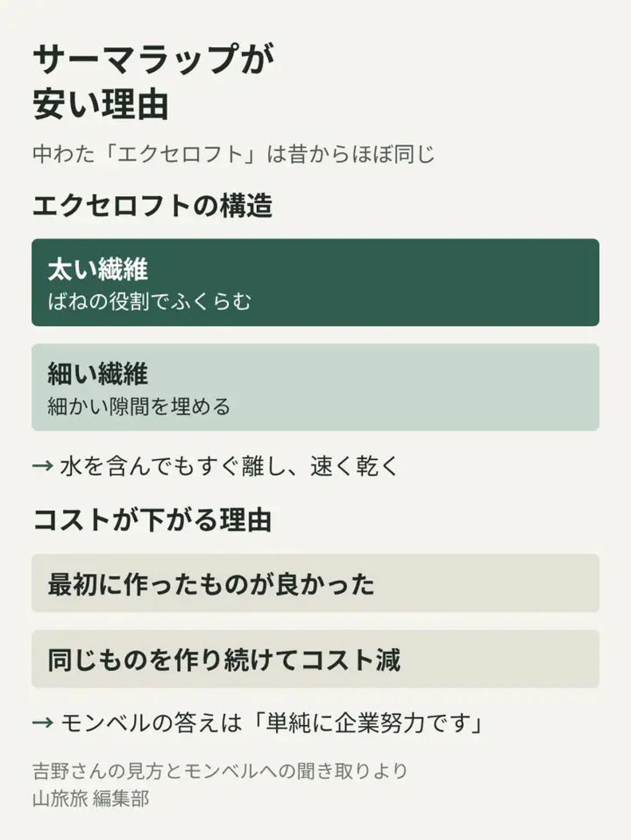Click the main title サーマラップが安い理由
631x840 pixels.
[153, 81]
